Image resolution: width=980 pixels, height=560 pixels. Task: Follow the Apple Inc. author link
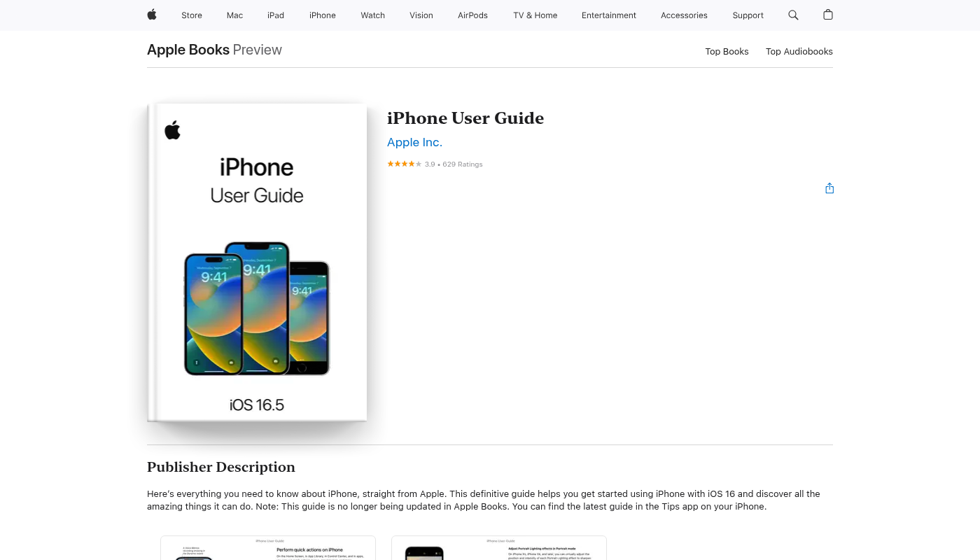tap(414, 142)
